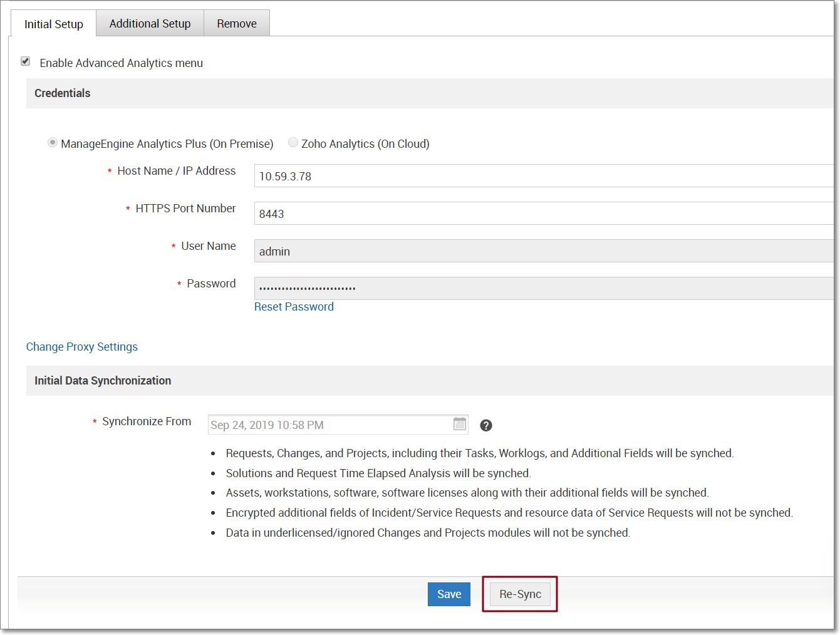Click the question mark help icon
Viewport: 840px width, 635px height.
click(x=486, y=426)
